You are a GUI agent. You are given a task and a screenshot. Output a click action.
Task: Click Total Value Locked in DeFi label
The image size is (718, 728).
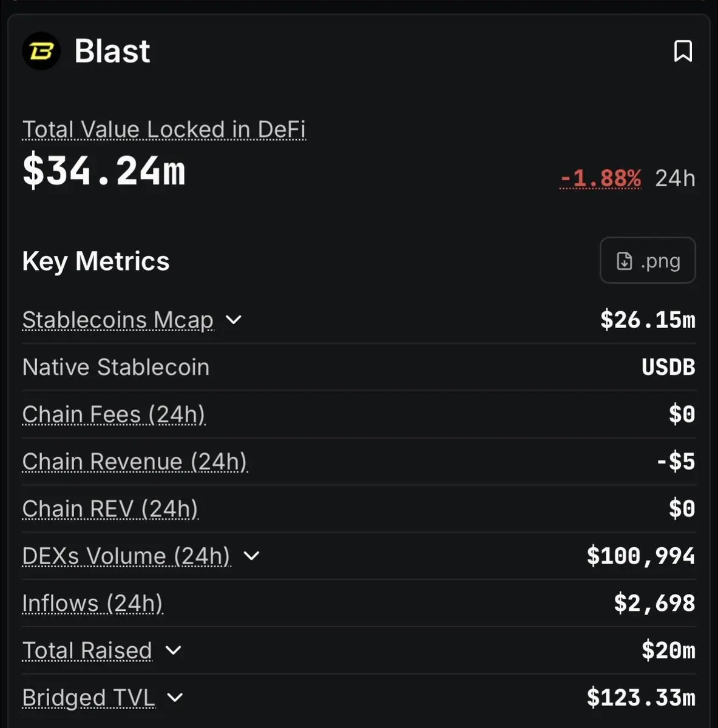tap(164, 129)
